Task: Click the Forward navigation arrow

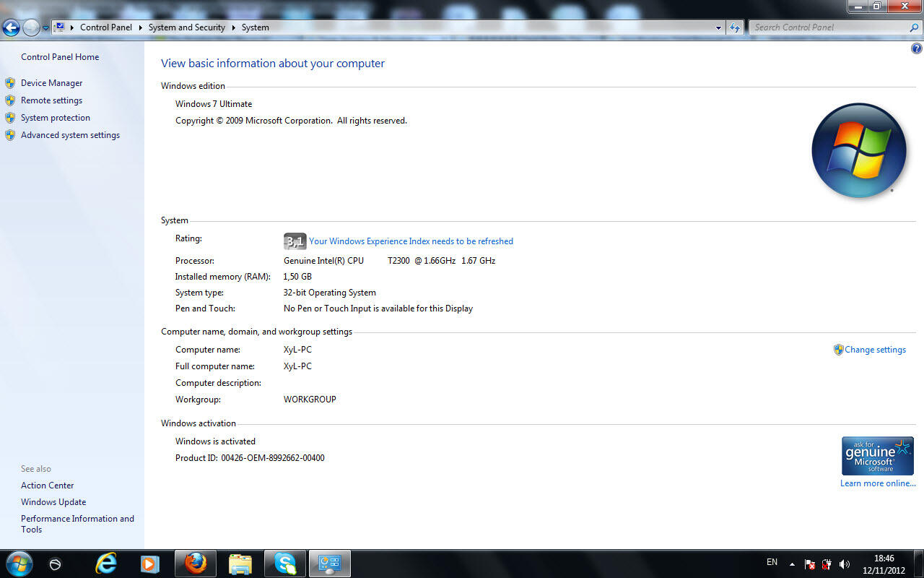Action: [x=31, y=28]
